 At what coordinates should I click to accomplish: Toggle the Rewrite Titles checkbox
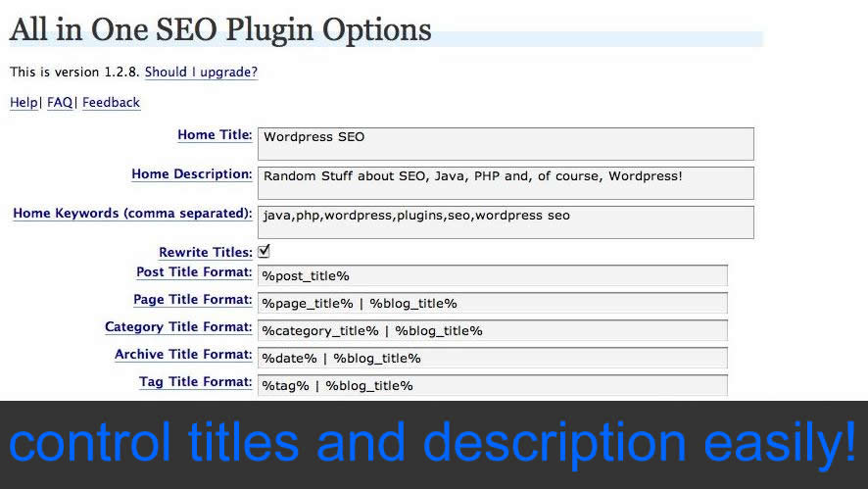coord(264,252)
